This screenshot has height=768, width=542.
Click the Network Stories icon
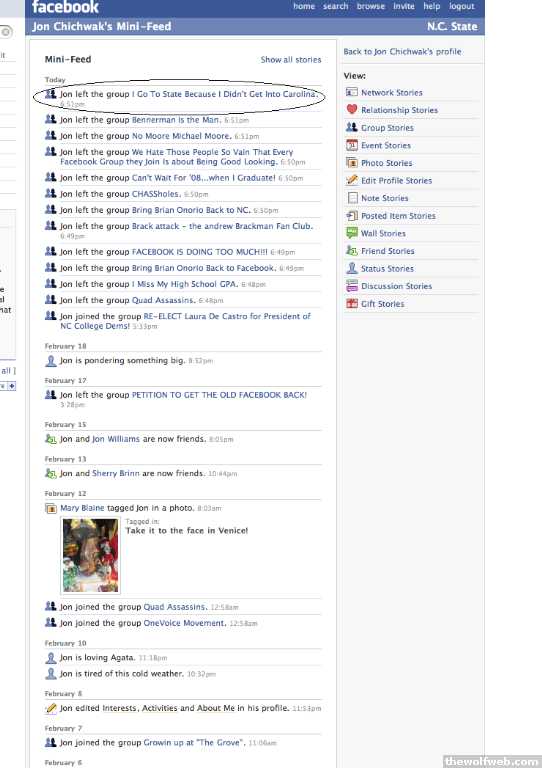point(352,92)
